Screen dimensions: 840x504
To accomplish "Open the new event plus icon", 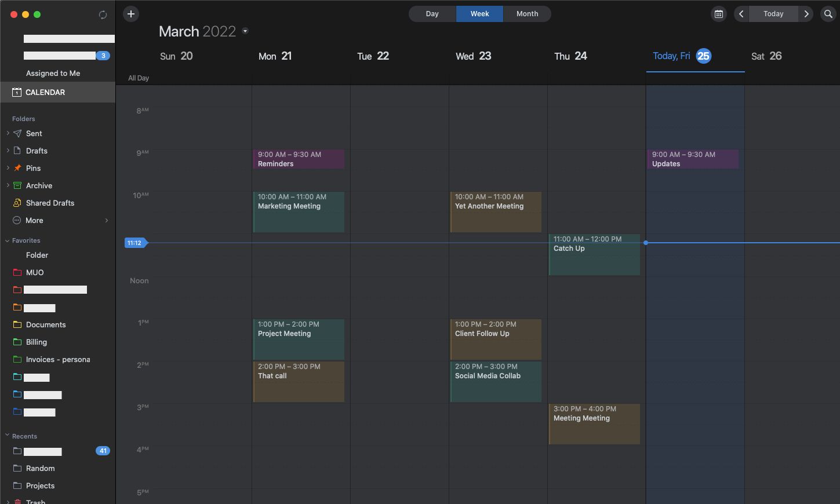I will (130, 13).
